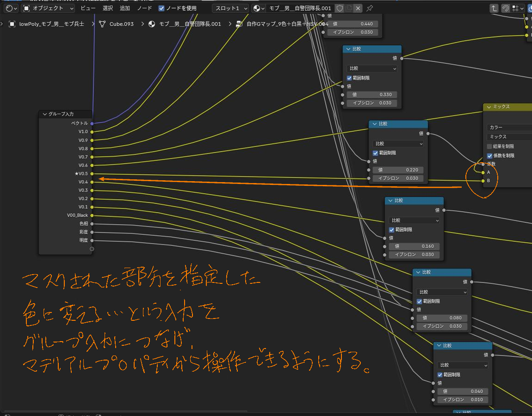Screen dimensions: 532x416
Task: Disable the ノードを使用 checkbox
Action: (x=161, y=8)
